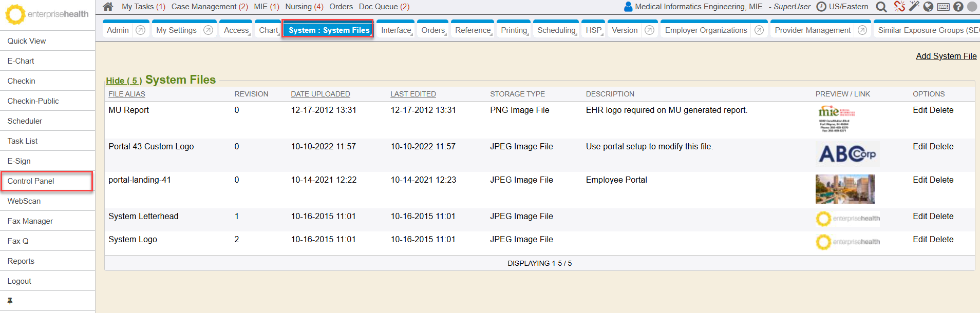
Task: Click the Add System File link
Action: 946,56
